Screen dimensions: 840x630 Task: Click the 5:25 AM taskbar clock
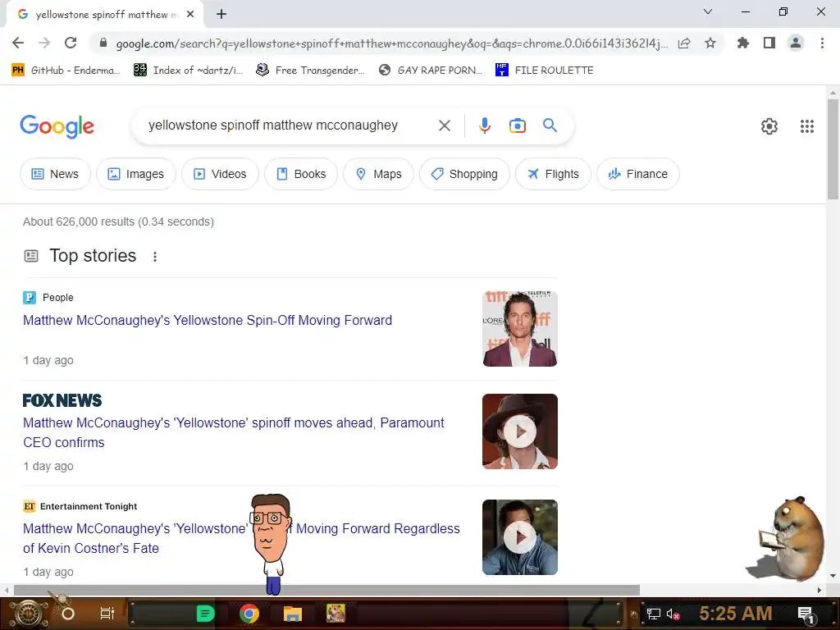[736, 614]
